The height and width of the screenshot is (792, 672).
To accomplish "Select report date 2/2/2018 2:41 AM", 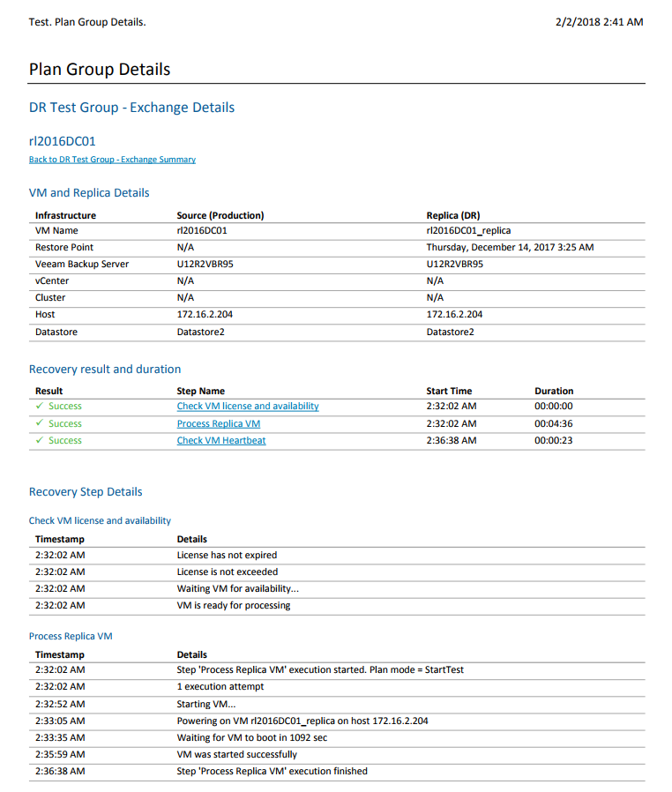I will pyautogui.click(x=600, y=22).
